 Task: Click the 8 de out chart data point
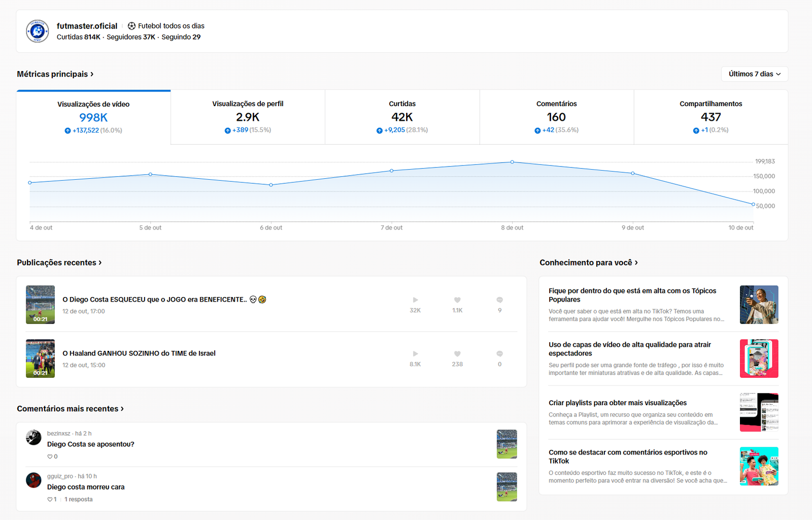click(x=512, y=162)
